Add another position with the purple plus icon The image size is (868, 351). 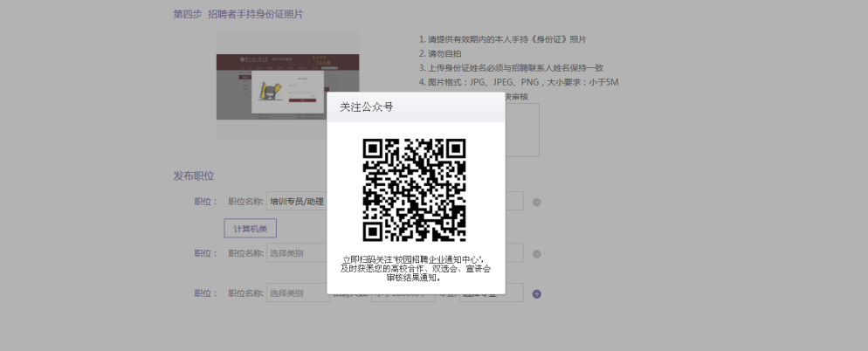(536, 294)
